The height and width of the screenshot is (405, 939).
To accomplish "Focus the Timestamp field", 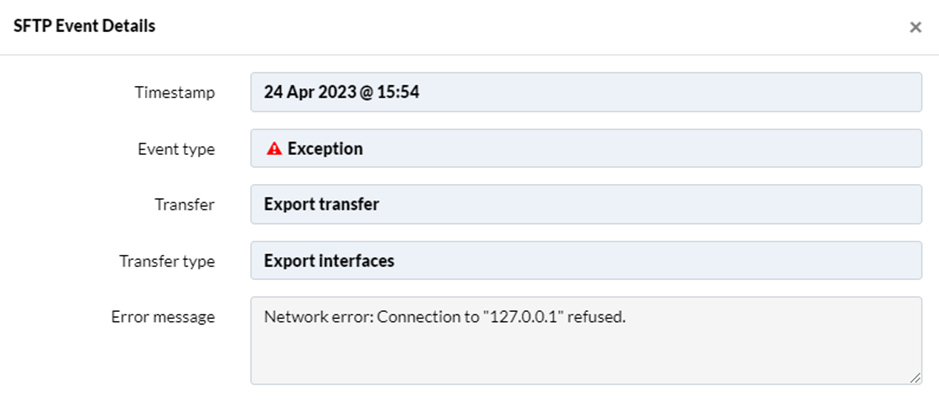I will click(x=586, y=92).
